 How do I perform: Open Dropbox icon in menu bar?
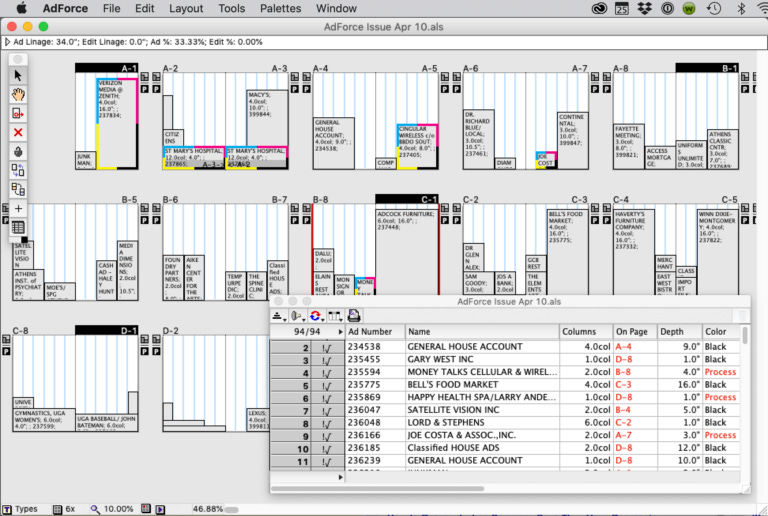645,8
